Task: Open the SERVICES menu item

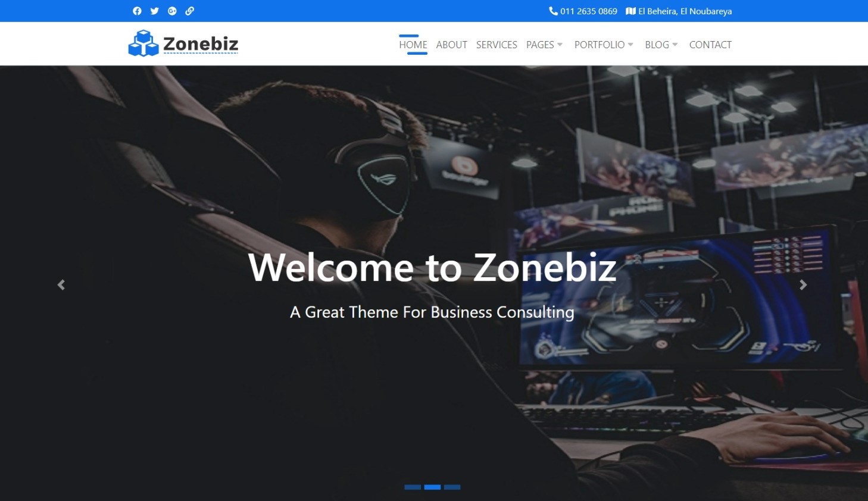Action: 497,45
